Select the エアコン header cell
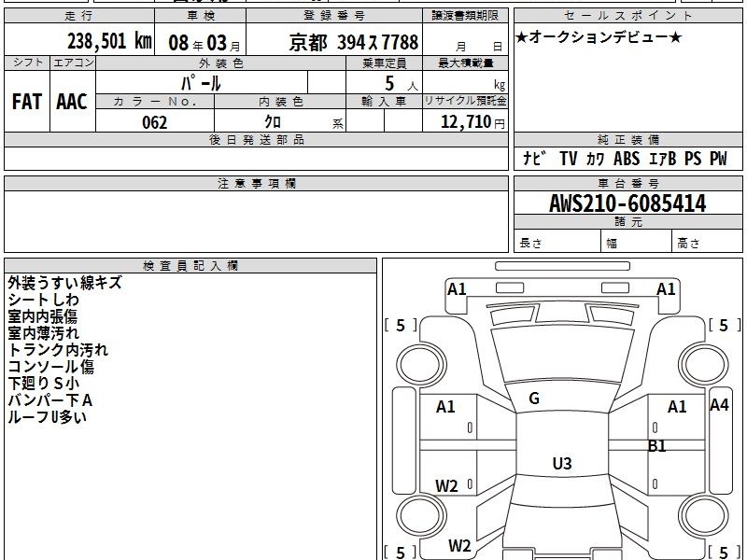This screenshot has height=560, width=747. (73, 63)
